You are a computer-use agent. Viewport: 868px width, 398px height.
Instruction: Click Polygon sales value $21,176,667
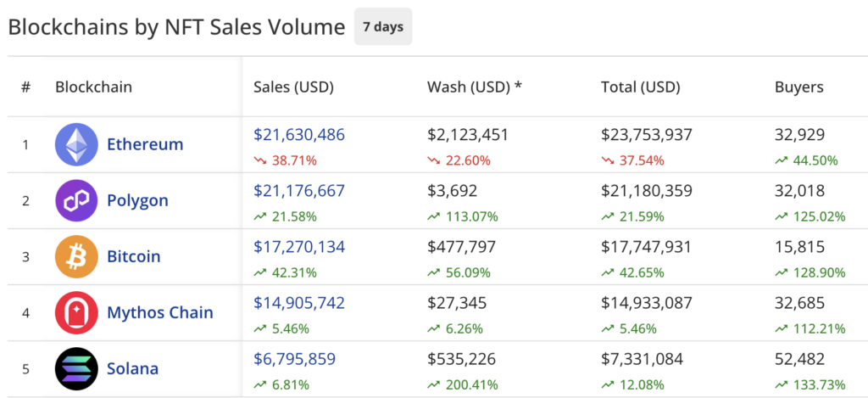(299, 190)
